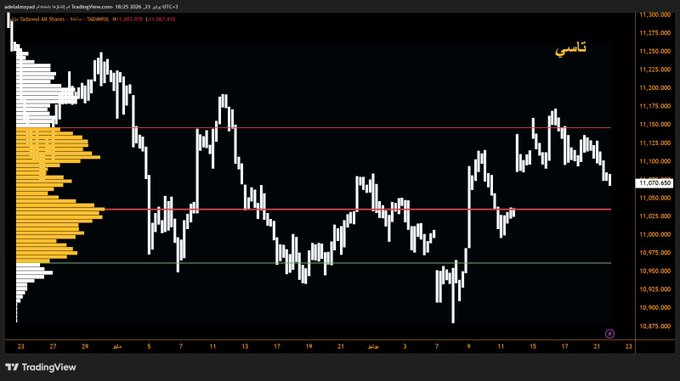Click the 11,000.000 price axis label
The height and width of the screenshot is (381, 680).
pyautogui.click(x=655, y=234)
